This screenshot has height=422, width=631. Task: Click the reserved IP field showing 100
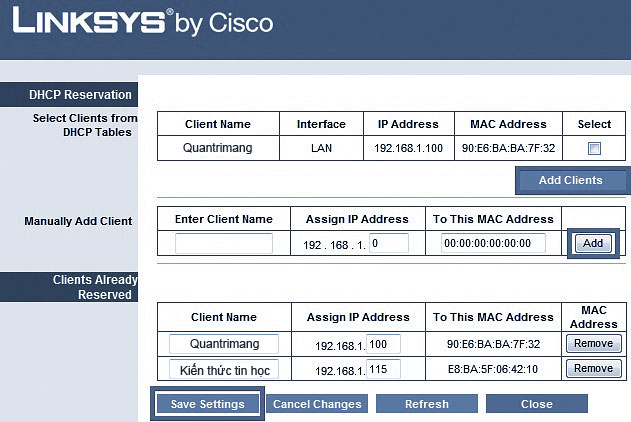384,343
